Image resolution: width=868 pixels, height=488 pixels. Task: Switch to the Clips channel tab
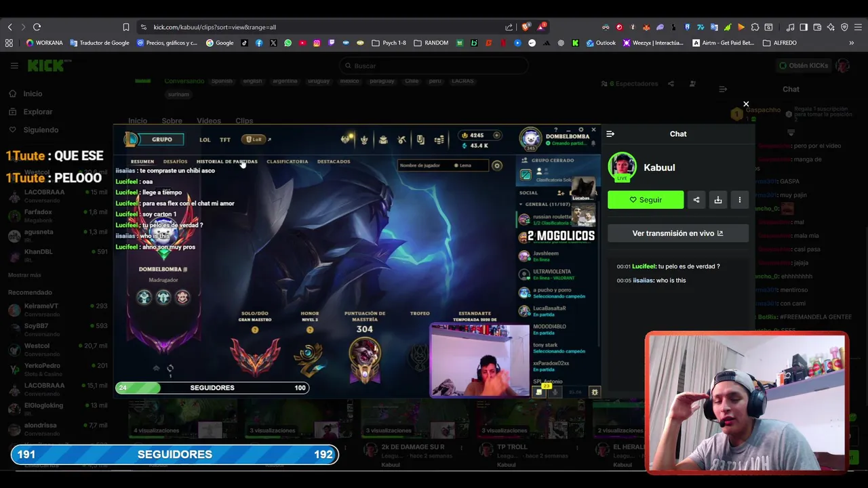[244, 121]
